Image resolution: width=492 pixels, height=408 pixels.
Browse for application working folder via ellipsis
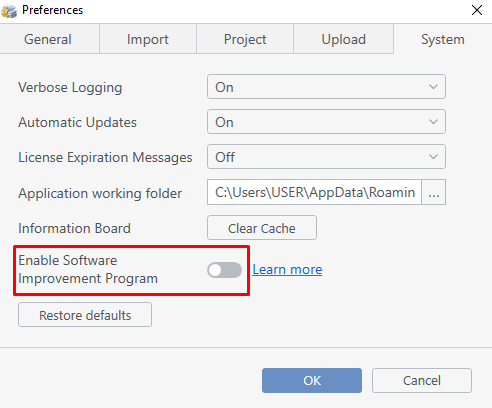tap(434, 192)
